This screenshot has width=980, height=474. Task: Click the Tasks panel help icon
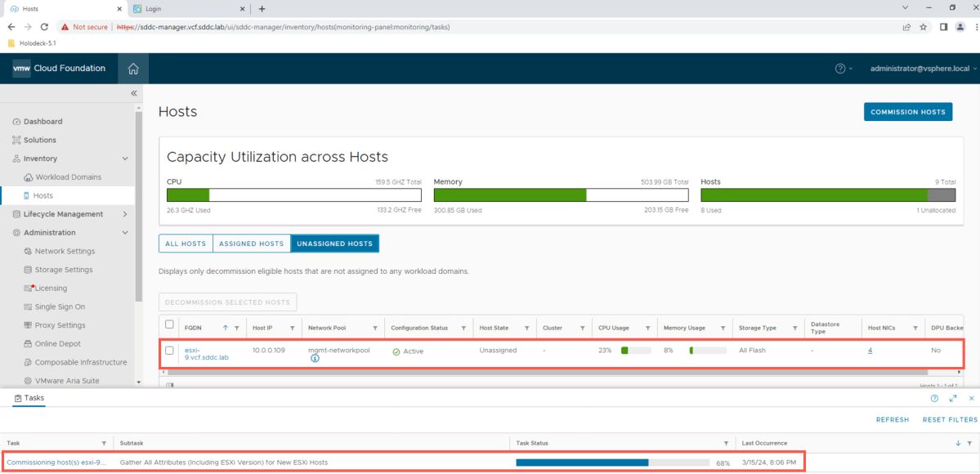[x=934, y=398]
